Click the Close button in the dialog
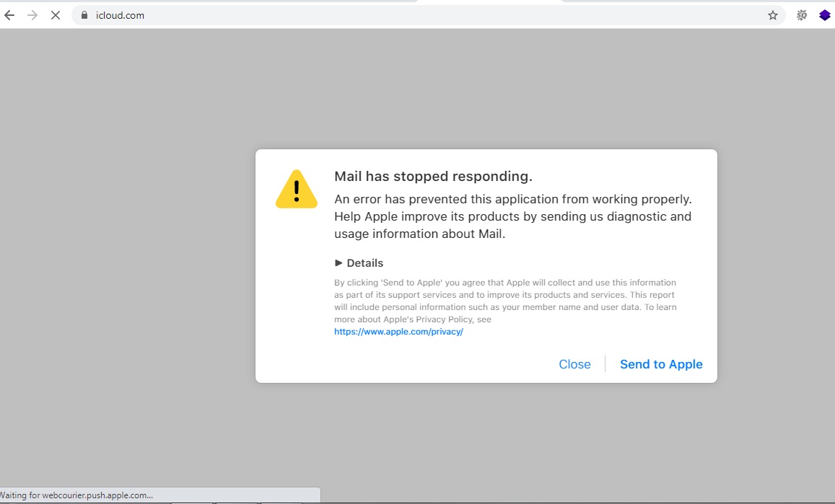835x504 pixels. click(574, 364)
